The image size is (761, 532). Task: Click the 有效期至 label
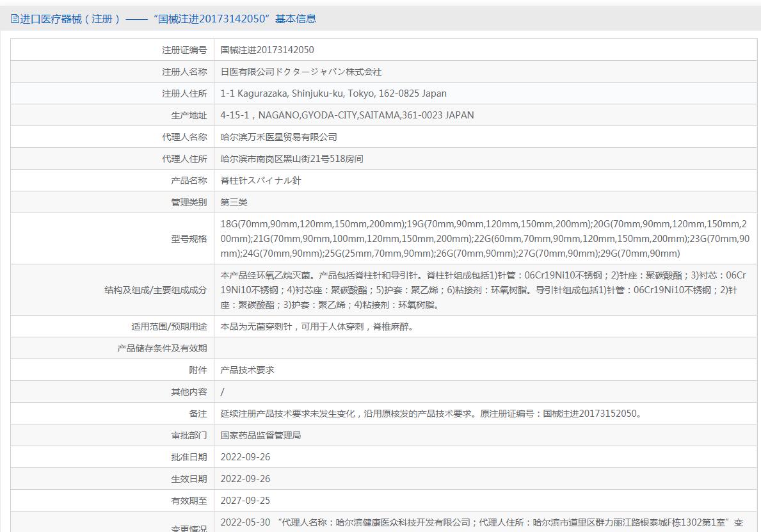(189, 501)
